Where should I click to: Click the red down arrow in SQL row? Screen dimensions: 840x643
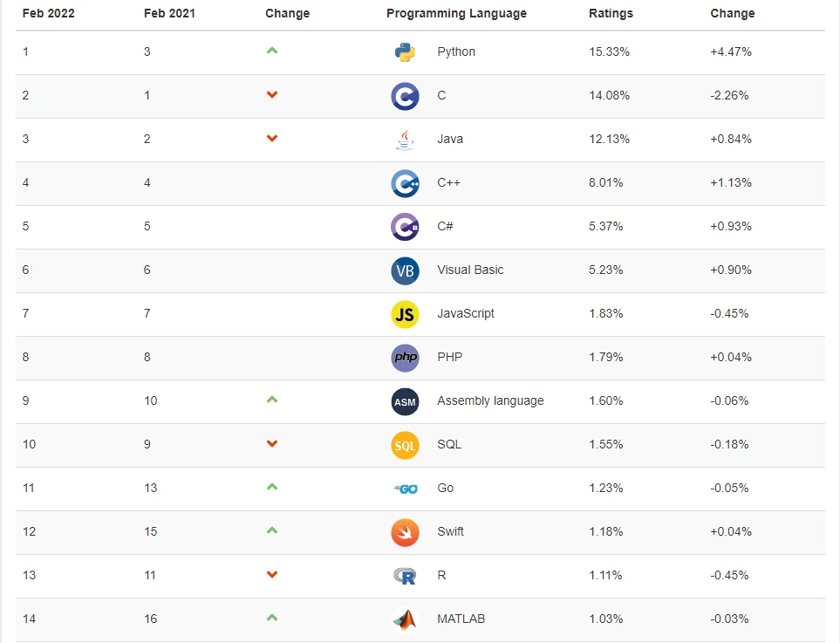272,444
